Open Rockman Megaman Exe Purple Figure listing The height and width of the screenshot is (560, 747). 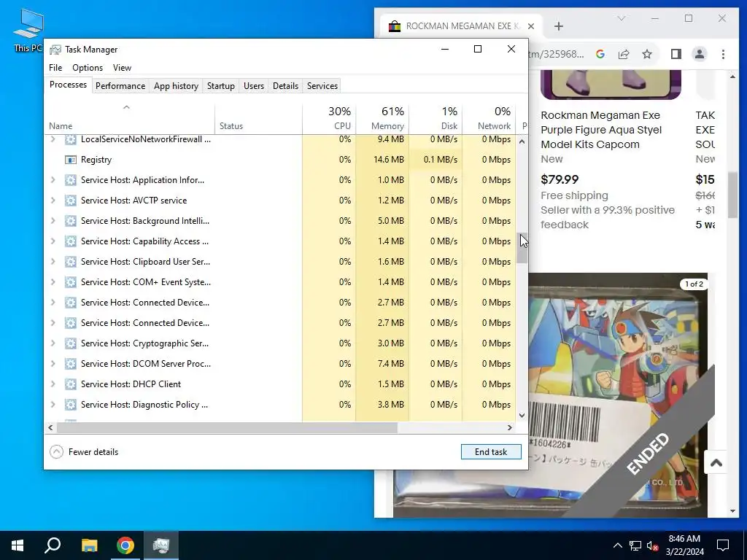click(601, 130)
